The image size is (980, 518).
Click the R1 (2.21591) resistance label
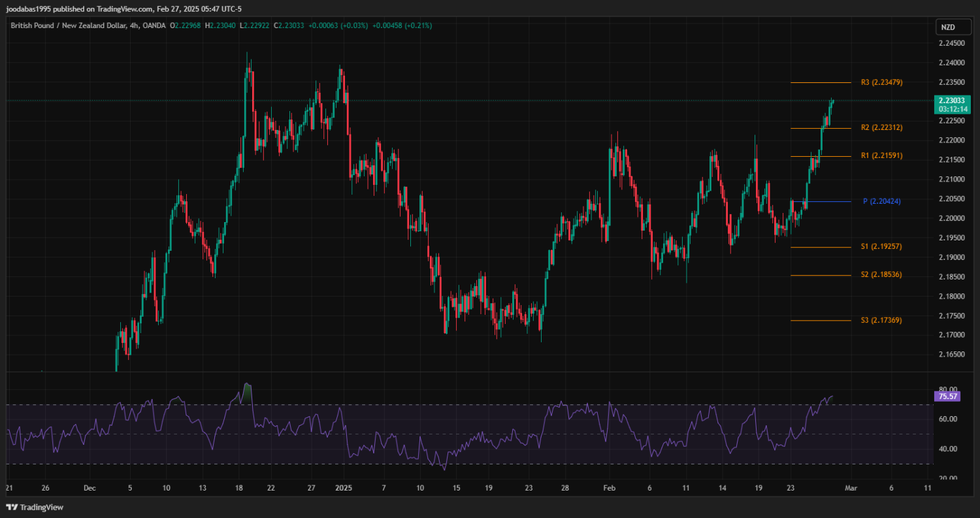[881, 155]
